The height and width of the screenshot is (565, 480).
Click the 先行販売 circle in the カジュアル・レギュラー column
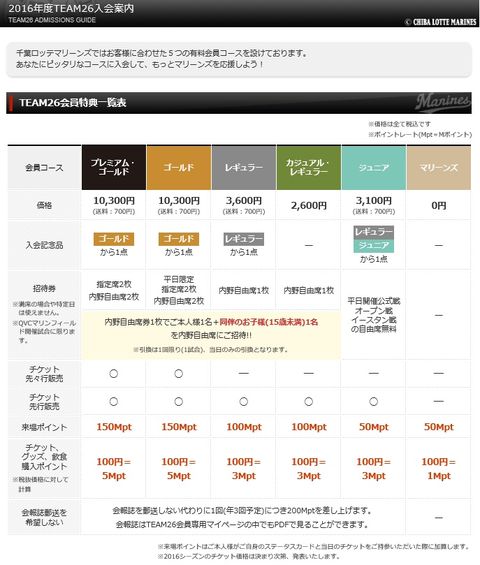(x=309, y=401)
